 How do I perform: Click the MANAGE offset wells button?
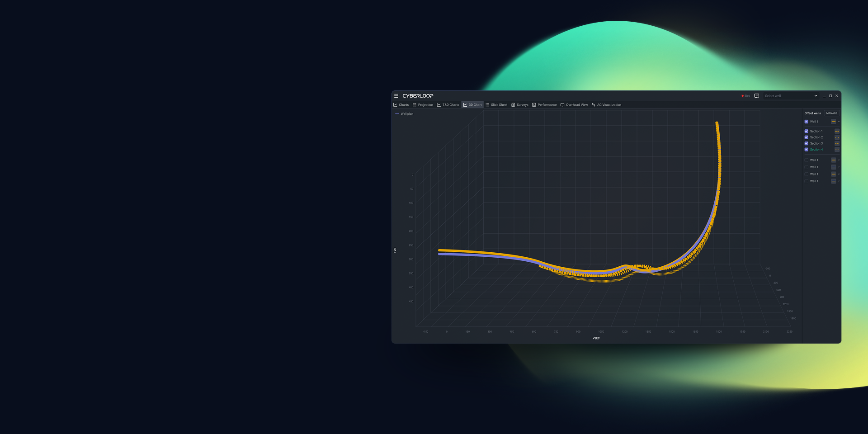(x=832, y=113)
